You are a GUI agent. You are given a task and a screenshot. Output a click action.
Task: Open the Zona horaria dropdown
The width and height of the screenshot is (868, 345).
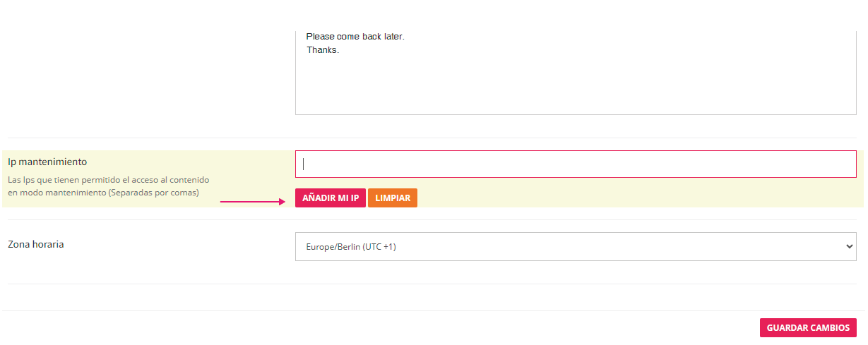tap(575, 247)
